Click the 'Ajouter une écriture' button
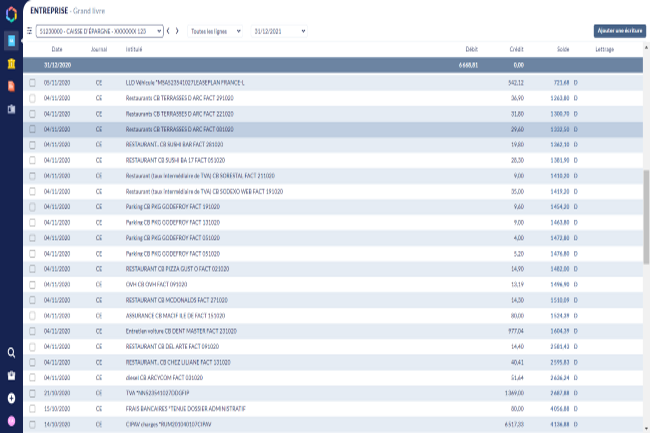Image resolution: width=650 pixels, height=433 pixels. 618,31
